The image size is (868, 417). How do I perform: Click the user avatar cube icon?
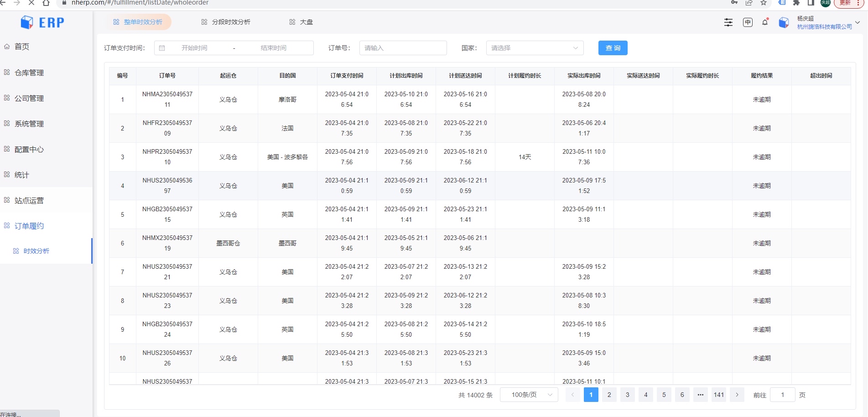[x=784, y=22]
